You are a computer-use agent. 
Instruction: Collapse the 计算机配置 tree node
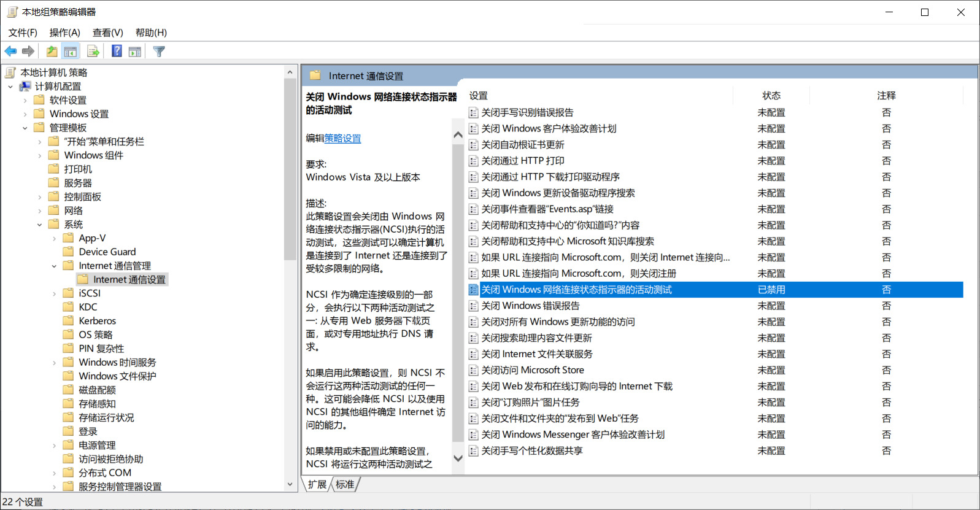pos(10,87)
